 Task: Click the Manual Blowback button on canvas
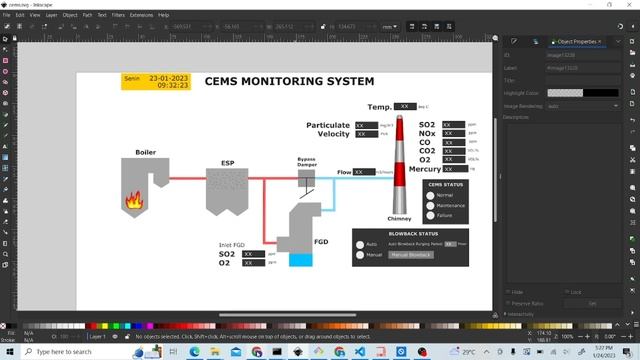coord(411,255)
